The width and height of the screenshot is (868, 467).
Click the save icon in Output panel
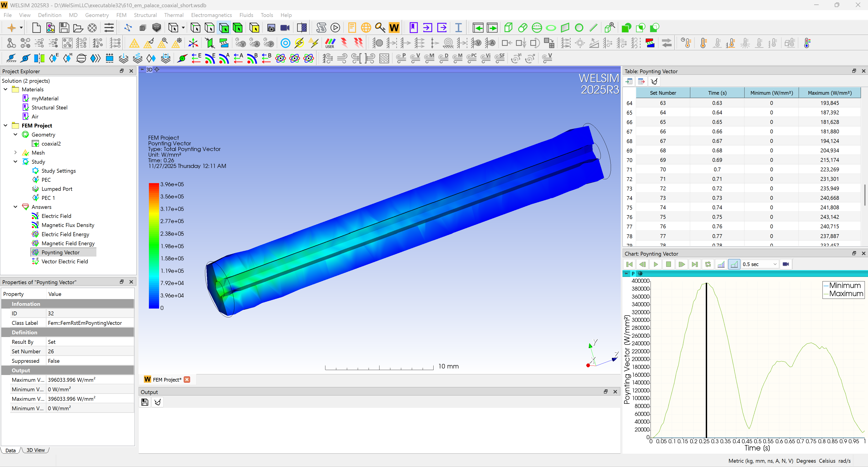point(145,402)
